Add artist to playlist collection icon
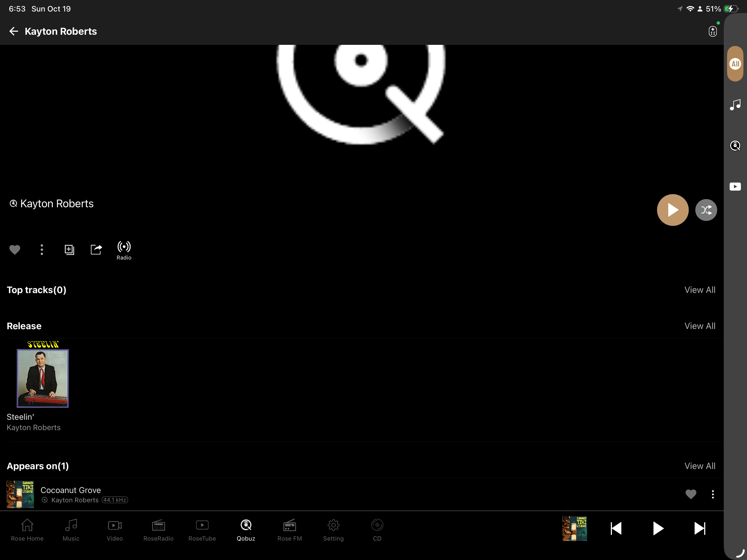This screenshot has width=747, height=560. point(69,250)
